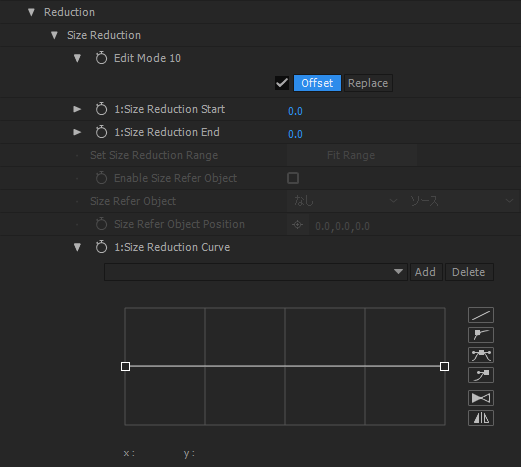The image size is (521, 467).
Task: Click the Add curve preset button
Action: click(425, 272)
